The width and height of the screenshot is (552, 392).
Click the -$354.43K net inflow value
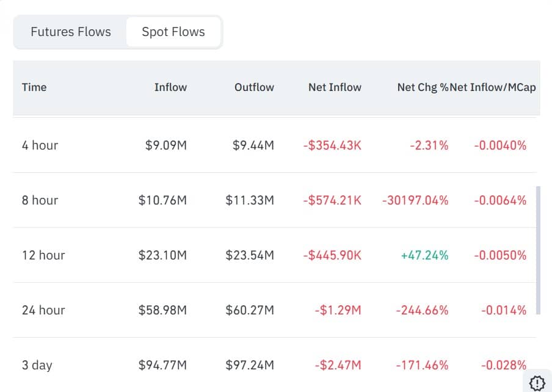(332, 145)
